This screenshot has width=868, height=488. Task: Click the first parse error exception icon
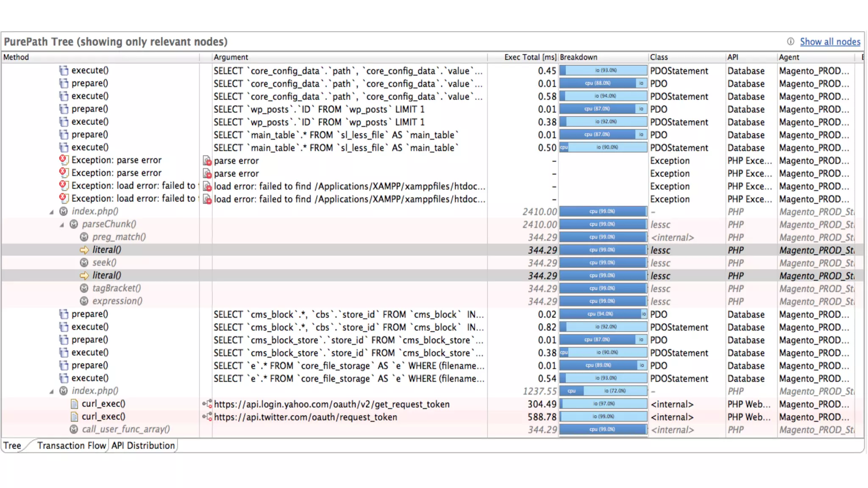click(x=63, y=160)
